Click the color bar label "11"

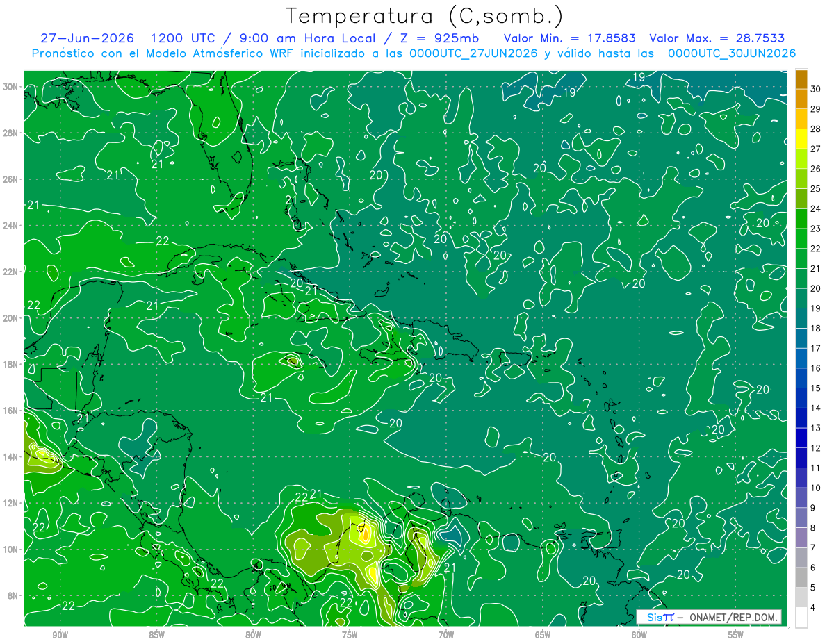[816, 468]
